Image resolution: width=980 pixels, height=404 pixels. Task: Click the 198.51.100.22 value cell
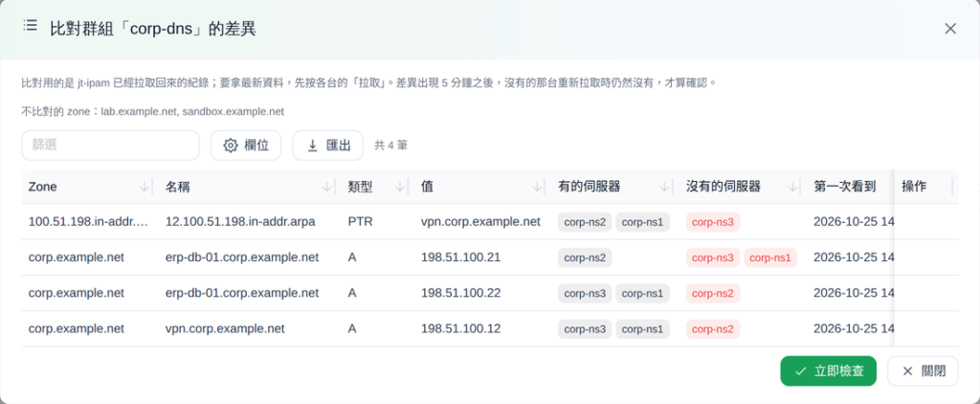(460, 293)
